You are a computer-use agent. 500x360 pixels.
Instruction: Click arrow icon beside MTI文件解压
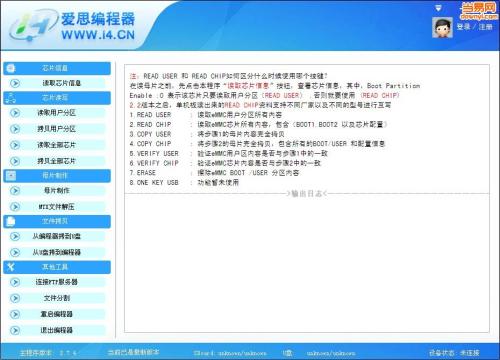click(x=15, y=207)
